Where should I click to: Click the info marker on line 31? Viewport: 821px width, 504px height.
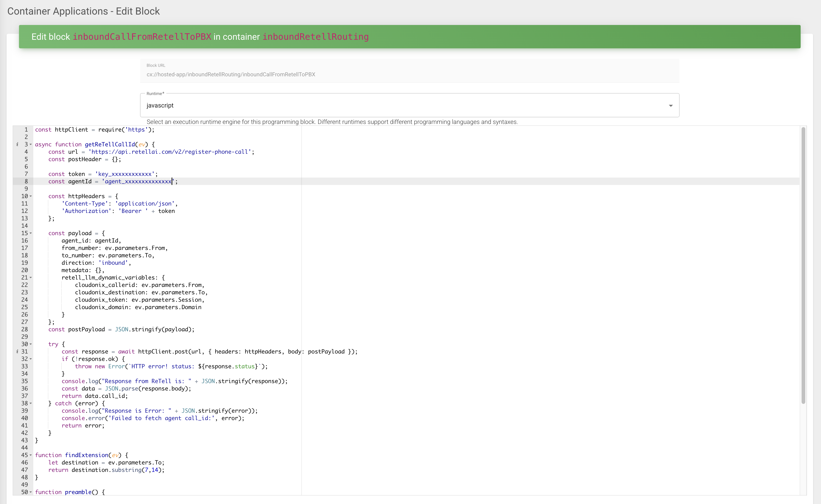(x=17, y=351)
